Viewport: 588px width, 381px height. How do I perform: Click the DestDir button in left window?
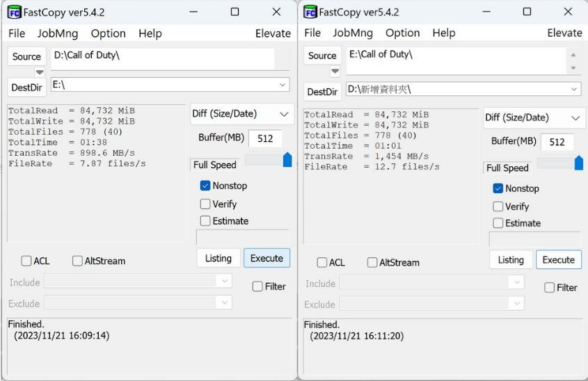pyautogui.click(x=26, y=88)
